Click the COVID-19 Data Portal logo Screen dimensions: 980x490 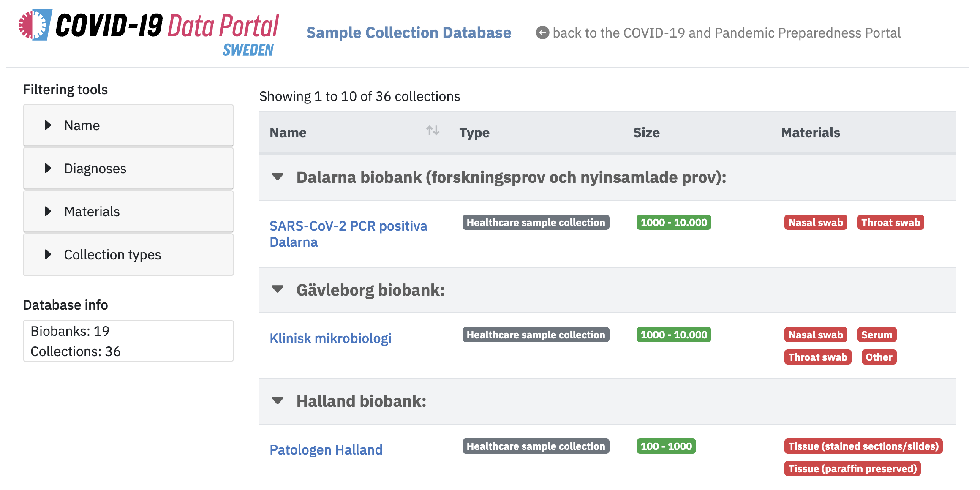click(x=148, y=30)
